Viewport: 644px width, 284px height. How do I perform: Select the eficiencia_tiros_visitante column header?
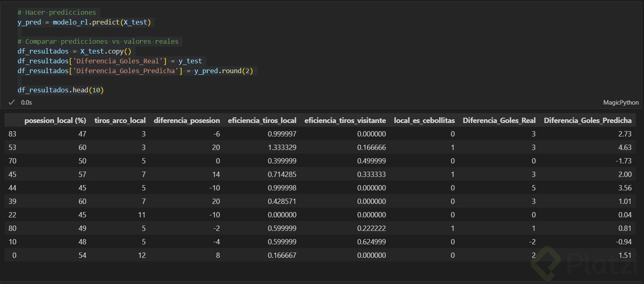[345, 121]
